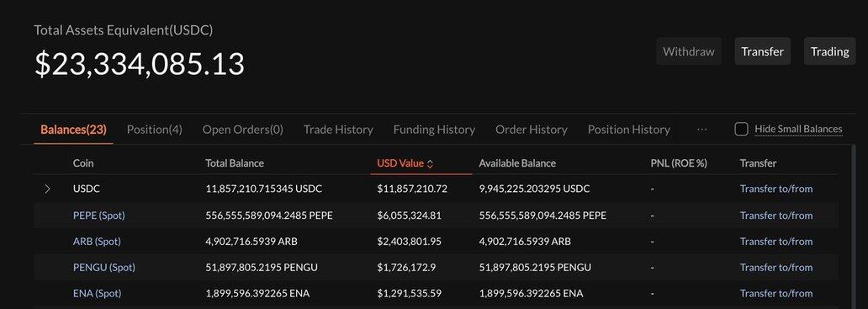Open the PEPE (Spot) coin link
This screenshot has width=868, height=309.
click(99, 216)
